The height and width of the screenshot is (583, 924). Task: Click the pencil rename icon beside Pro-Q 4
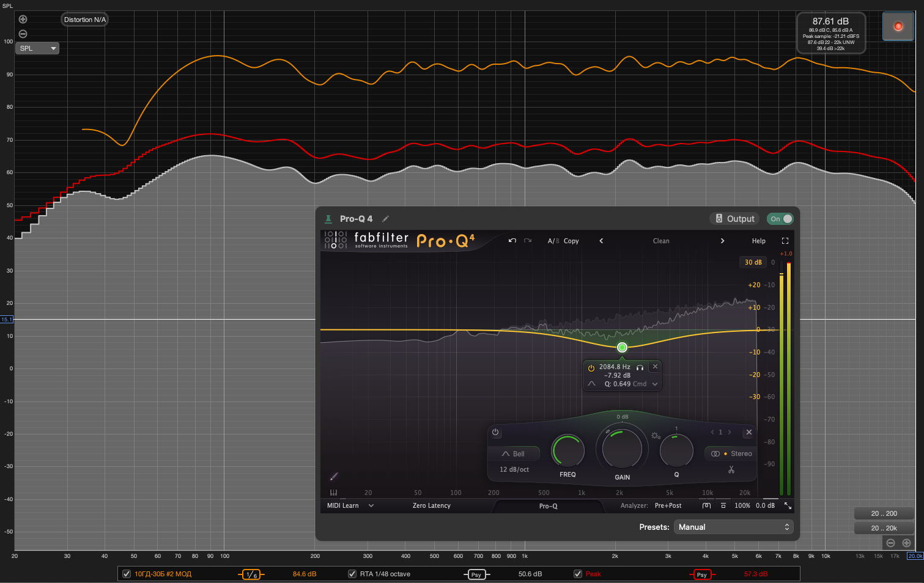pos(385,219)
